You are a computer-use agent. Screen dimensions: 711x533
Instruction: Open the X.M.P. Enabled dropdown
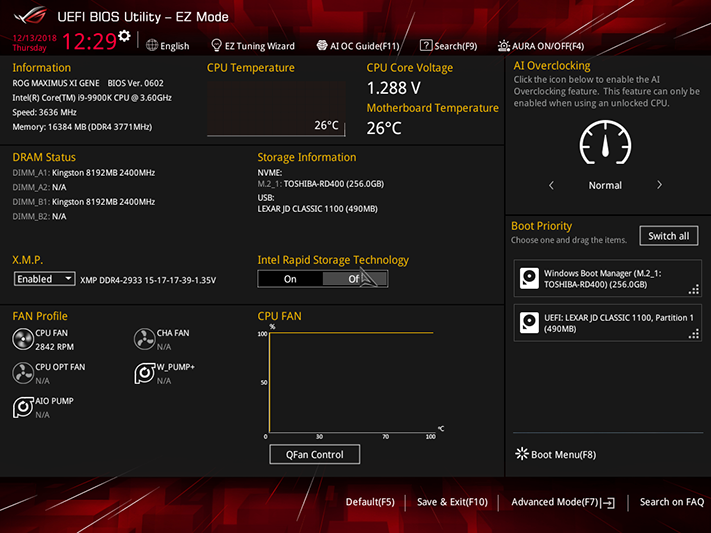click(44, 279)
